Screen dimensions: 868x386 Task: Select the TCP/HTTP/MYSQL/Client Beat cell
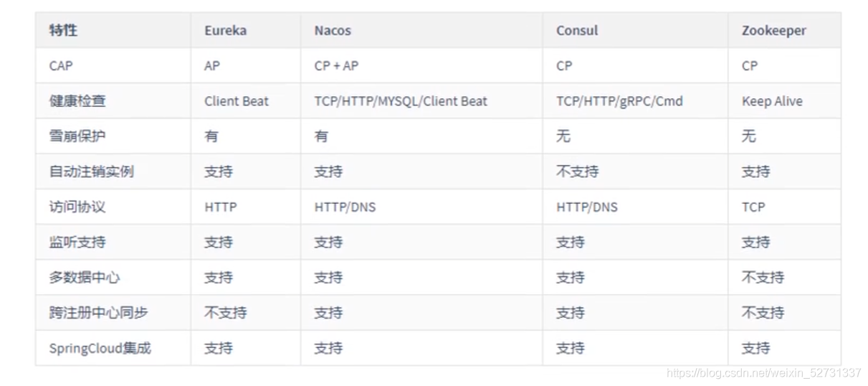(401, 101)
